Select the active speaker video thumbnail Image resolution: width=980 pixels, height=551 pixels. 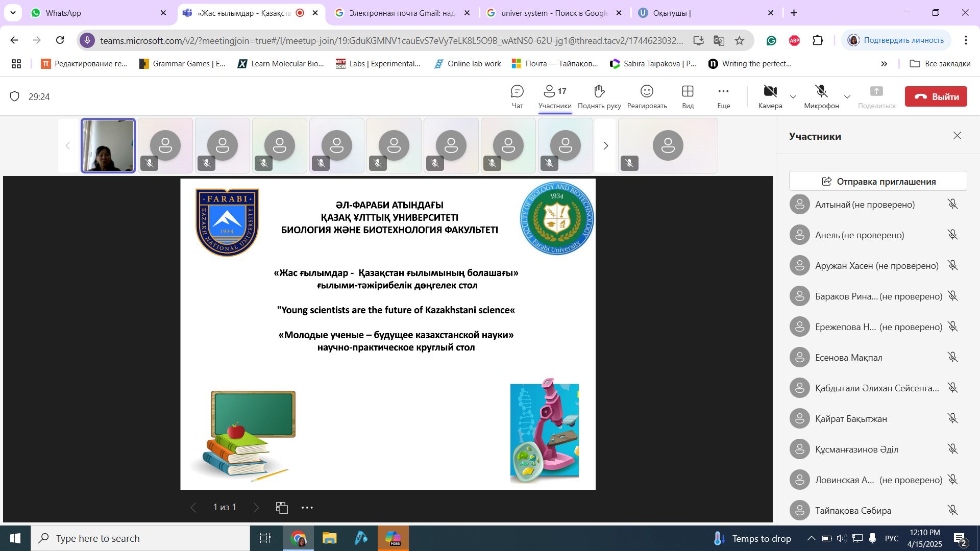(108, 146)
